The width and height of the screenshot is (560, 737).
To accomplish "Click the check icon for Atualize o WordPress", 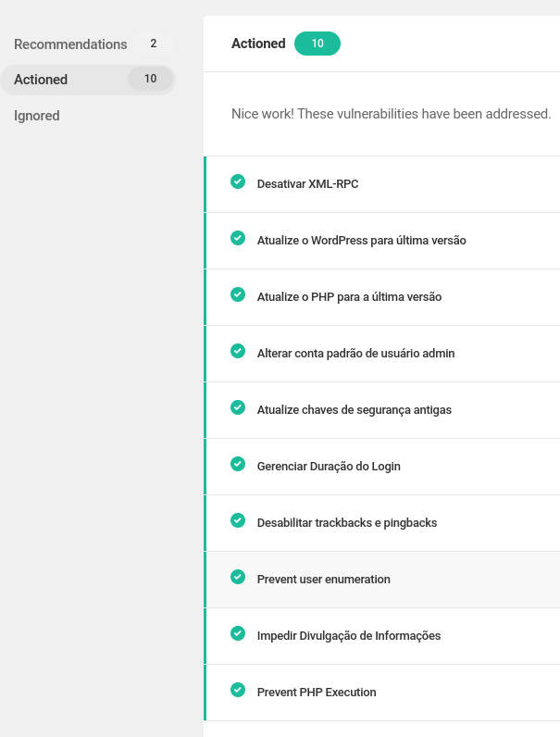I will tap(238, 238).
